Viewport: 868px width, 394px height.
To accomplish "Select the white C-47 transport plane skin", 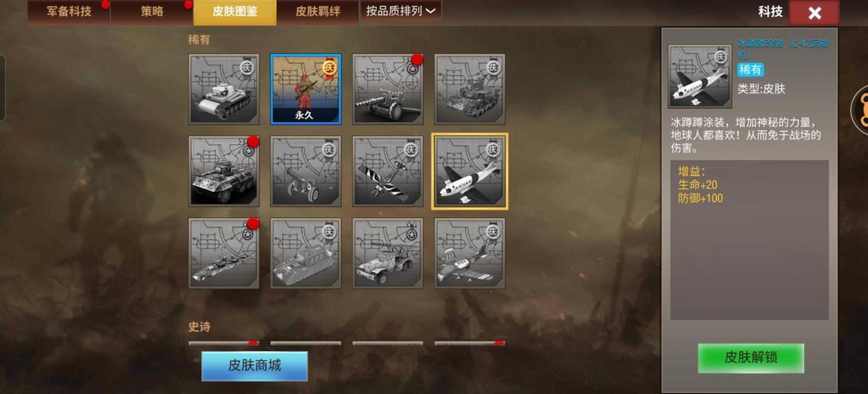I will click(x=470, y=171).
